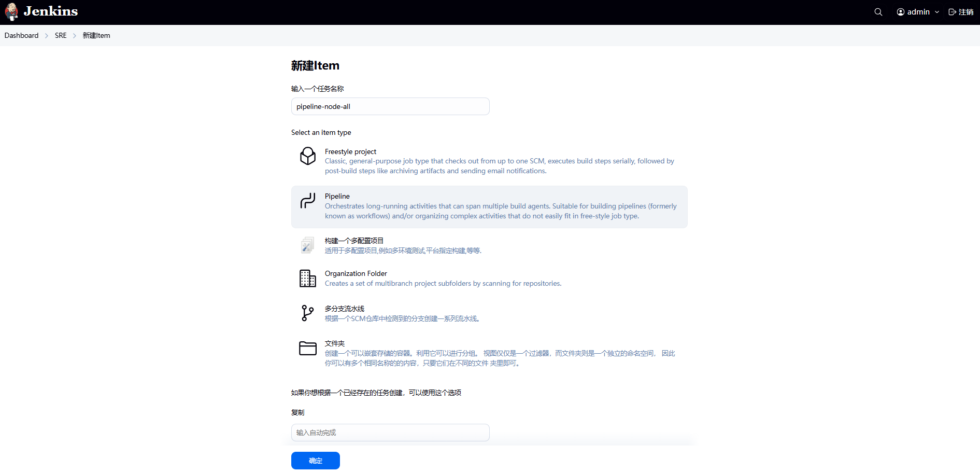Click the task name field with pipeline-node-all
980x472 pixels.
pyautogui.click(x=390, y=106)
